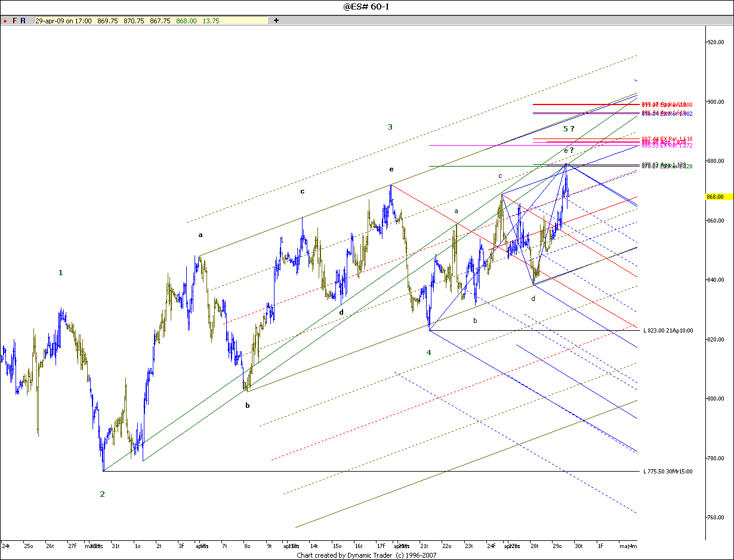Click the plus icon beside the data readout
The height and width of the screenshot is (560, 734).
276,20
